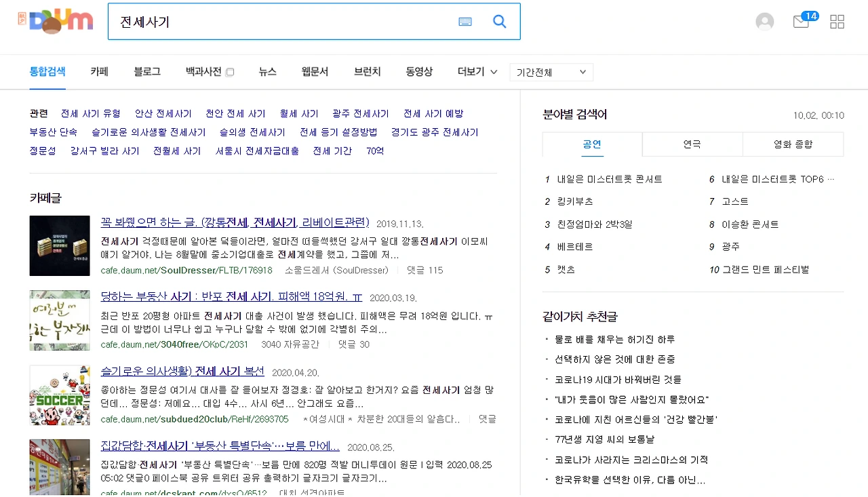The image size is (868, 497).
Task: Click the profile avatar icon
Action: (x=765, y=21)
